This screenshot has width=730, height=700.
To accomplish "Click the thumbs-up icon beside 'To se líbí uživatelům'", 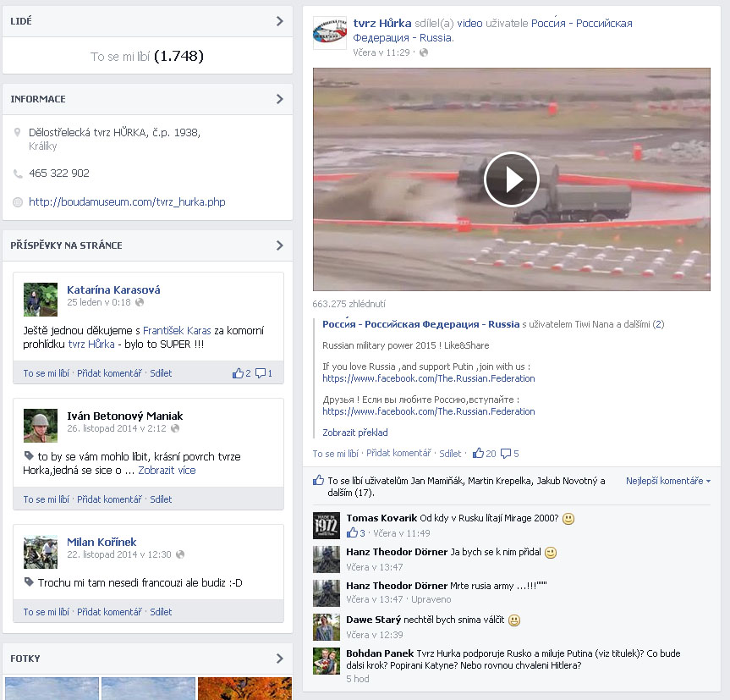I will click(318, 480).
